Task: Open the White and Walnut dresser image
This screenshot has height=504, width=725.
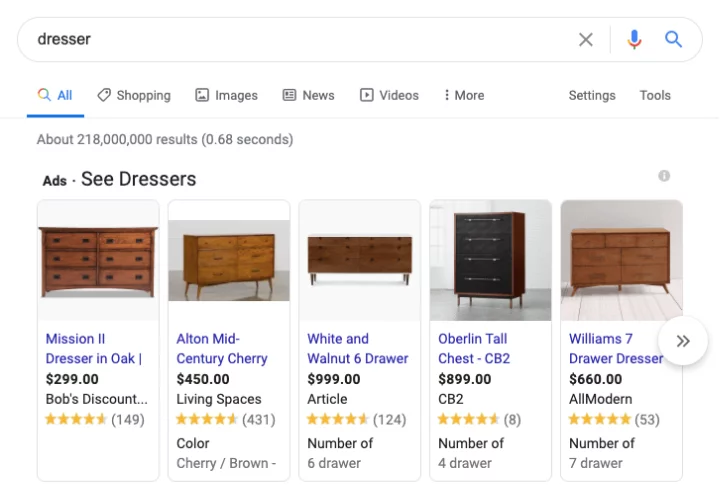Action: pos(360,260)
